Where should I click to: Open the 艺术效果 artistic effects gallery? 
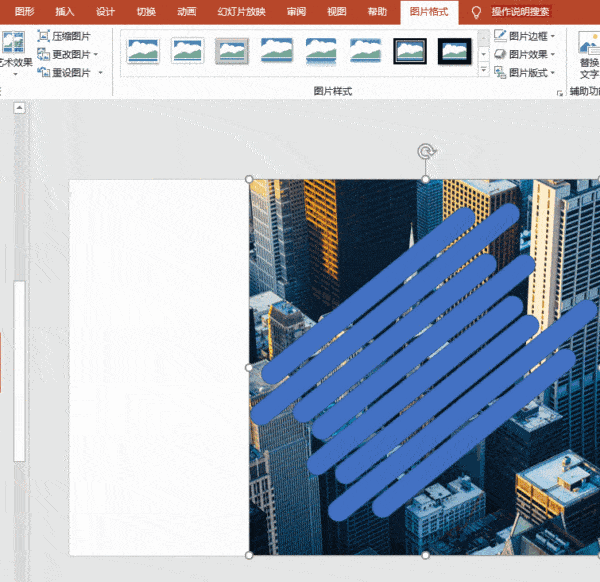click(15, 52)
